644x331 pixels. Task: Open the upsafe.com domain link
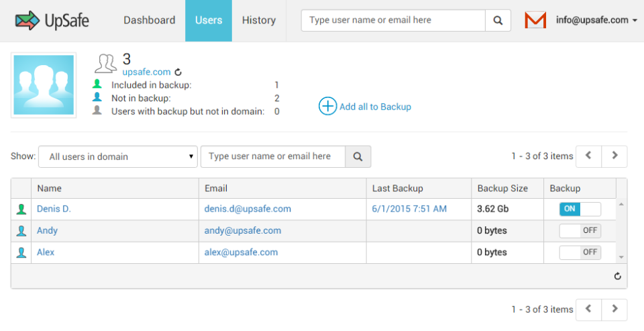click(146, 72)
